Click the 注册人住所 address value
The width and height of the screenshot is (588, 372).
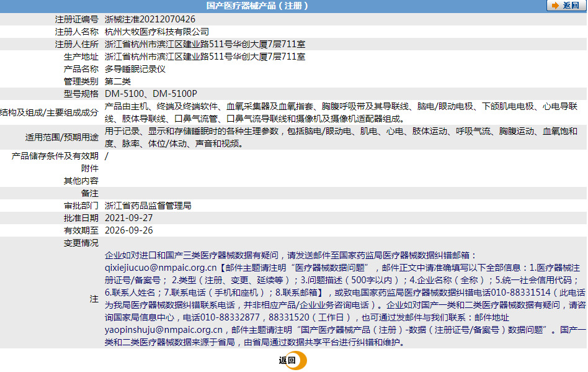pos(205,44)
